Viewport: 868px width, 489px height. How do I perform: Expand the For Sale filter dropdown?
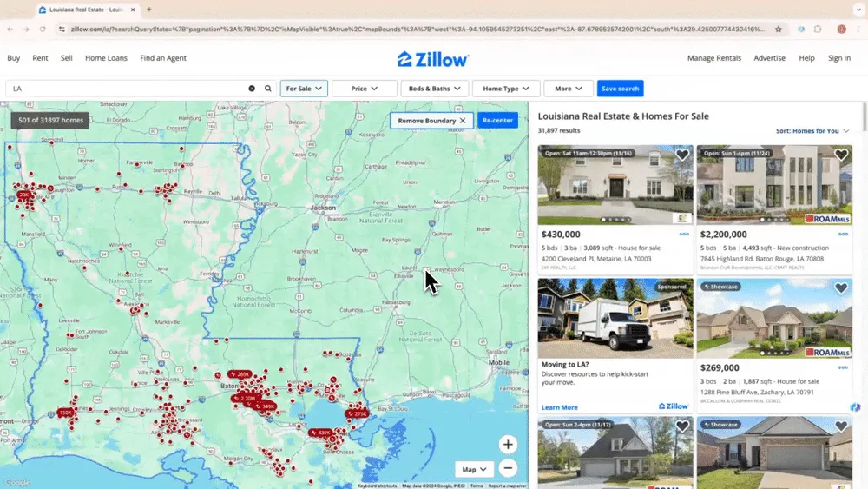point(304,89)
